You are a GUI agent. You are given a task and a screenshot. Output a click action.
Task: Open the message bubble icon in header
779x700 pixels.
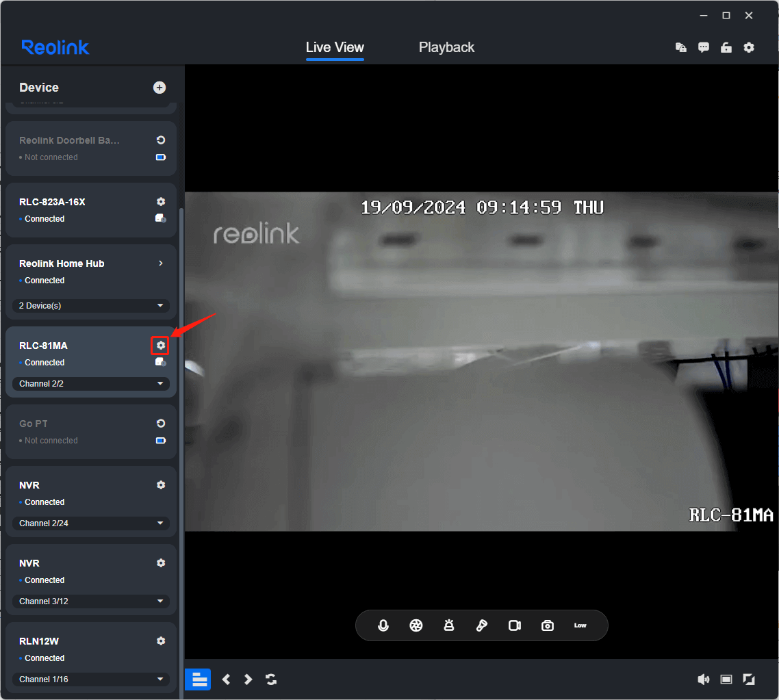[x=704, y=48]
